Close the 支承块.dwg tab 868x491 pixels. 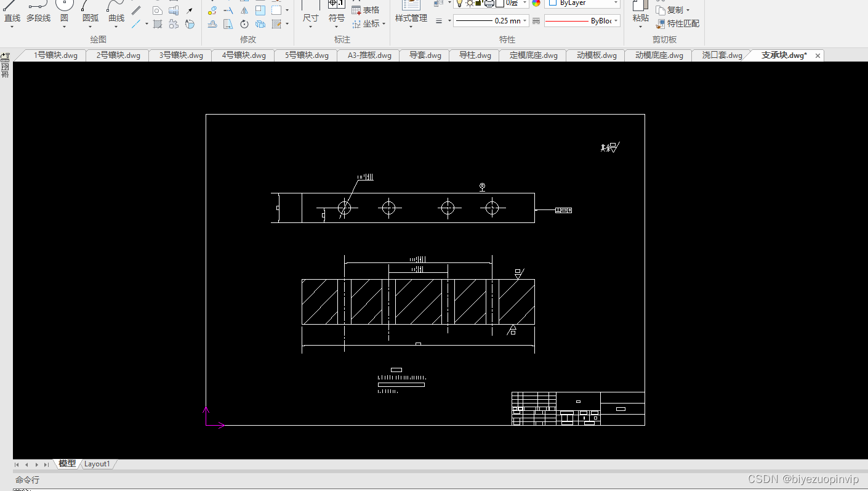point(818,55)
